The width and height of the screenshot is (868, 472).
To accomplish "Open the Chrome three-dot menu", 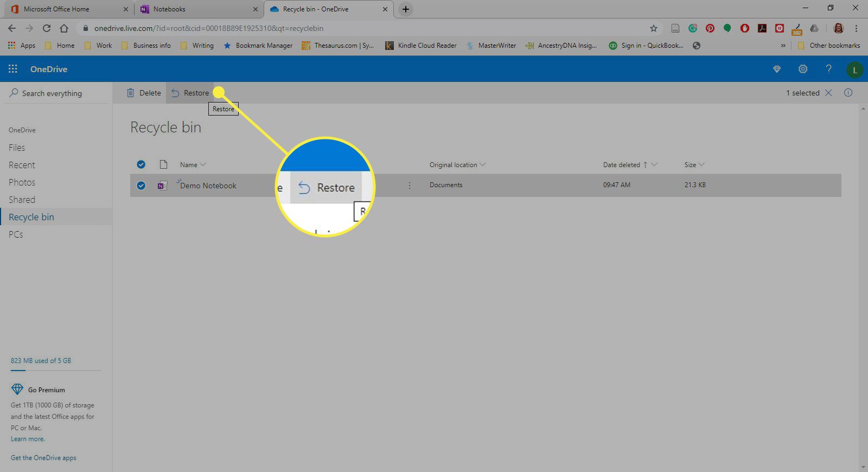I will tap(857, 28).
